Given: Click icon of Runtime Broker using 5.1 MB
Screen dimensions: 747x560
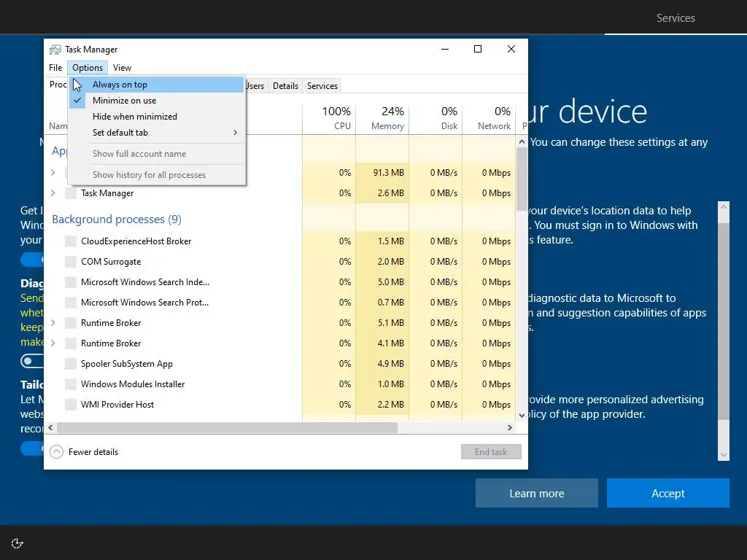Looking at the screenshot, I should [71, 323].
